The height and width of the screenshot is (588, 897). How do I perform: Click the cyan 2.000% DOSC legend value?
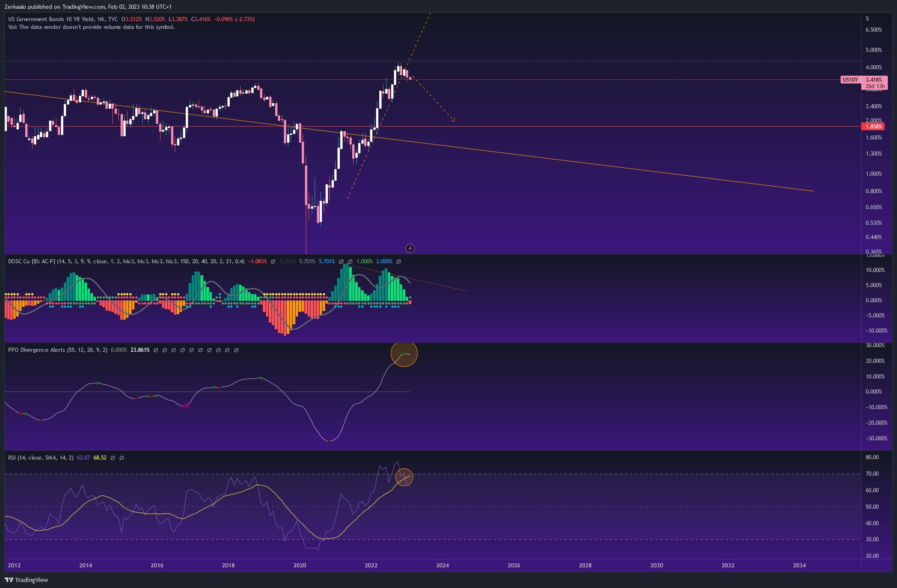384,261
